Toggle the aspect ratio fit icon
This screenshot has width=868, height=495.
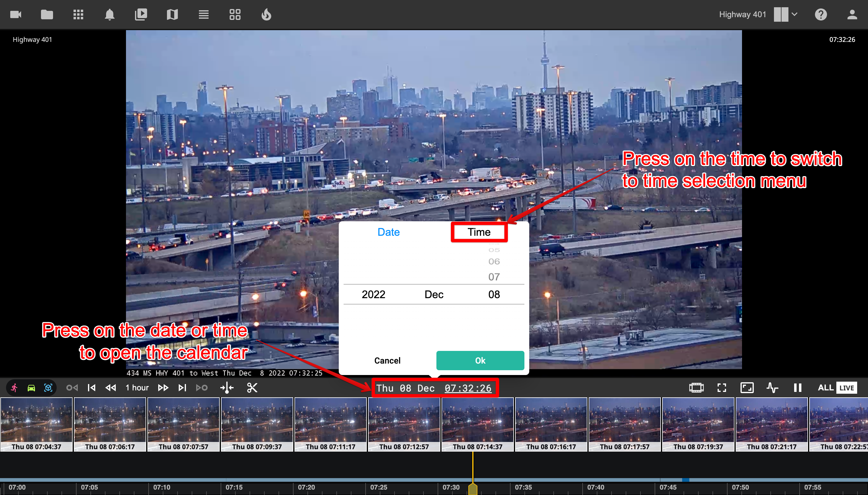(747, 388)
